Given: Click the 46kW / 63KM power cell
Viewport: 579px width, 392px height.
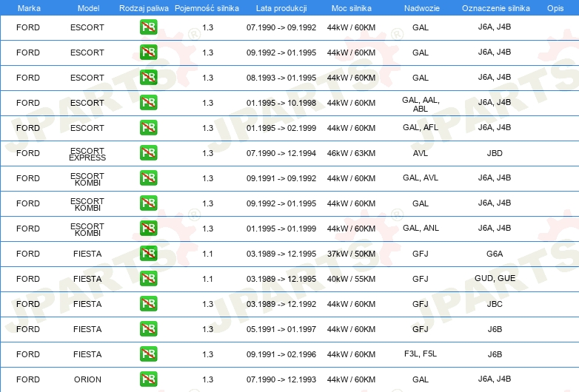Looking at the screenshot, I should [351, 153].
